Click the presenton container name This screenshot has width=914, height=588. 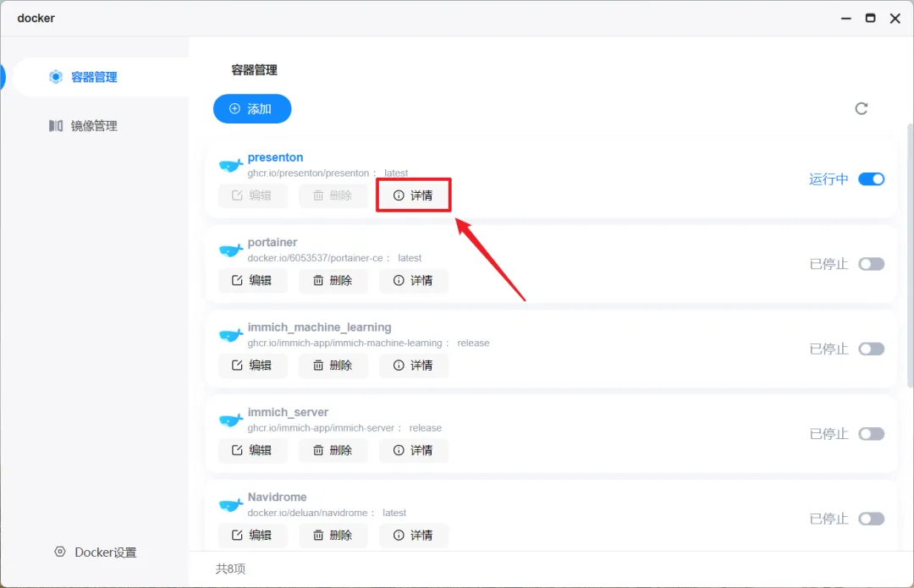[275, 157]
